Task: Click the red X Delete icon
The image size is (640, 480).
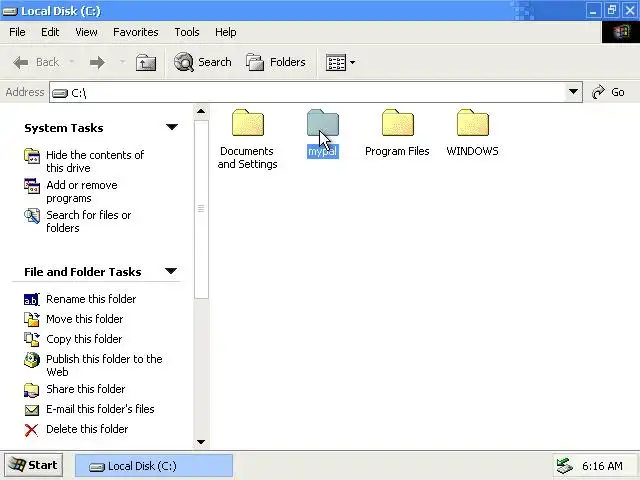Action: tap(31, 430)
